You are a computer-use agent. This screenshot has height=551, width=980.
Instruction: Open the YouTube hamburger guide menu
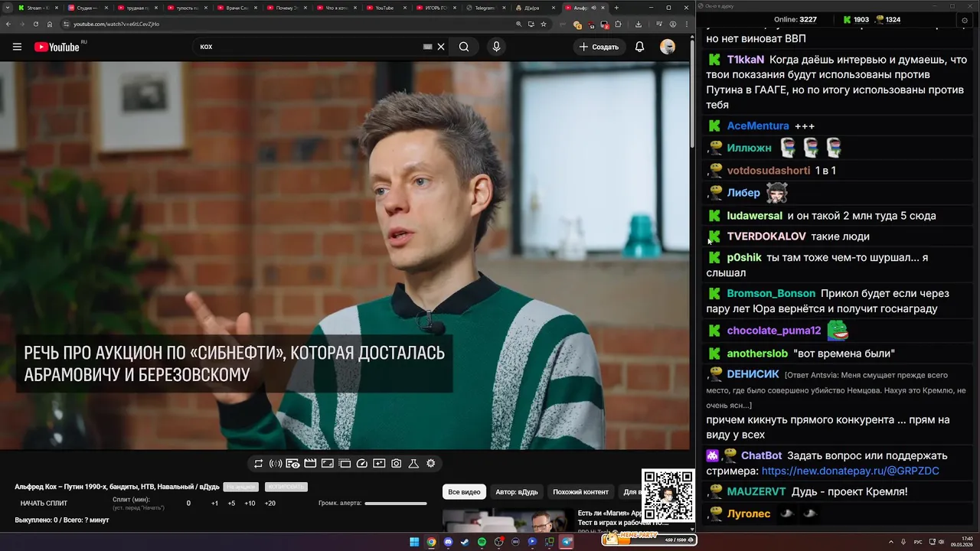pos(17,47)
